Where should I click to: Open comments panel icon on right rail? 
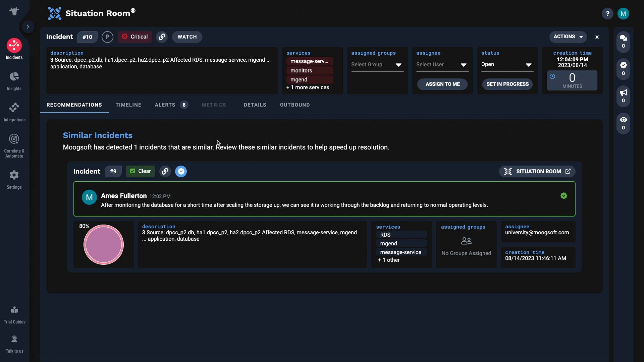pos(623,42)
